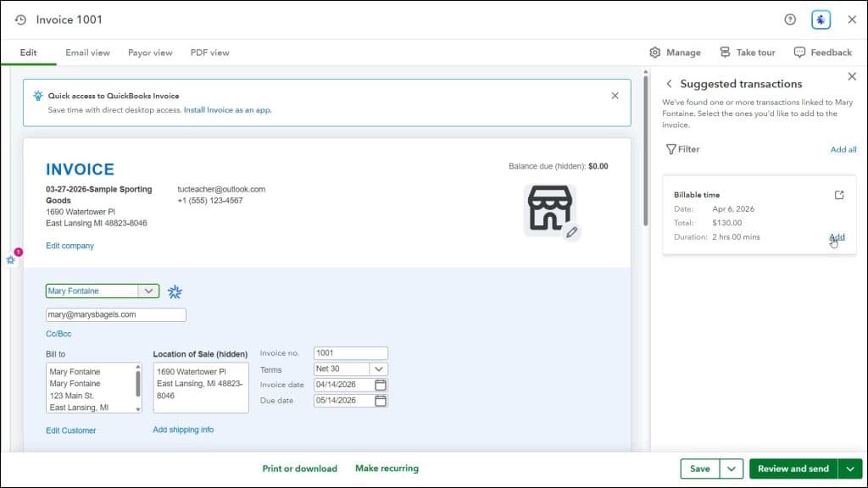Open the Terms dropdown set to Net 30
This screenshot has width=868, height=488.
coord(379,369)
